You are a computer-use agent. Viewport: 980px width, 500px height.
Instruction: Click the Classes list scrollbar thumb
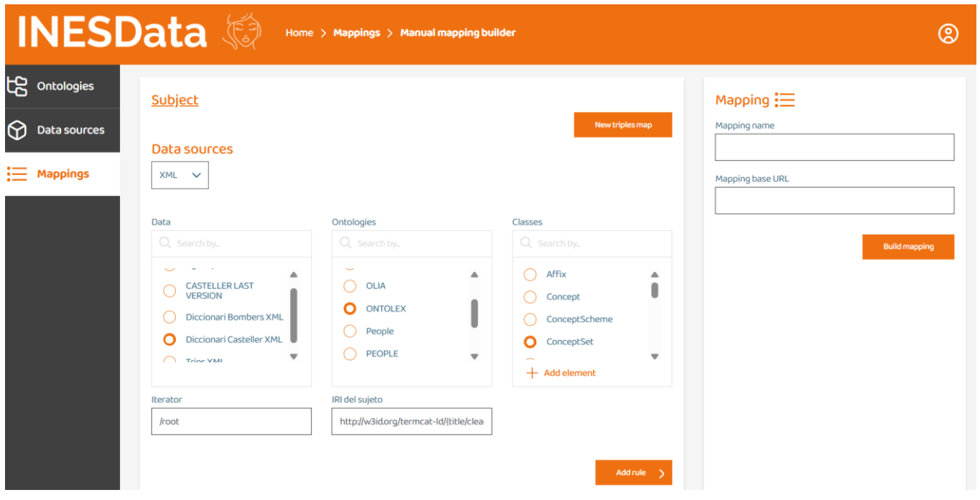[x=654, y=291]
